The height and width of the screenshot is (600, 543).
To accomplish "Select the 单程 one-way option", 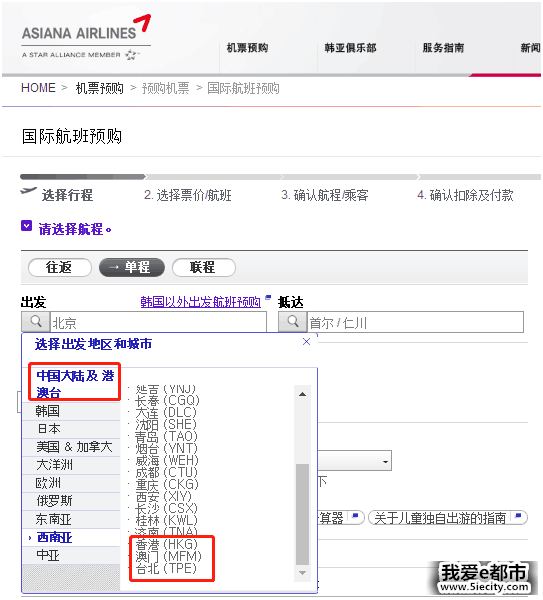I will pos(132,267).
